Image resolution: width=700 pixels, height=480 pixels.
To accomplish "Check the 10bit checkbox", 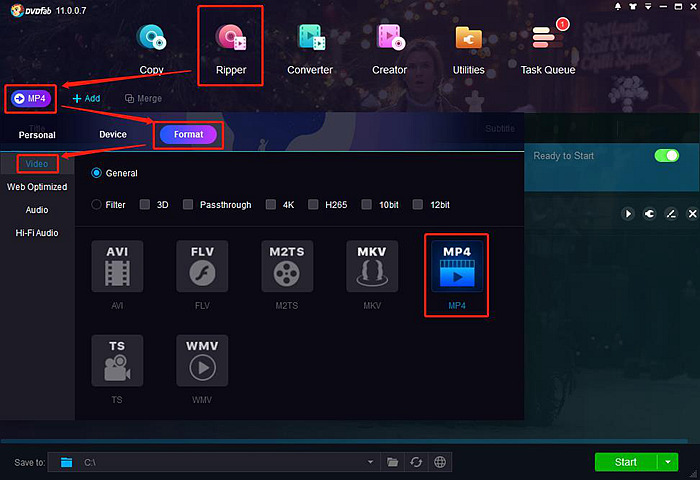I will [367, 205].
